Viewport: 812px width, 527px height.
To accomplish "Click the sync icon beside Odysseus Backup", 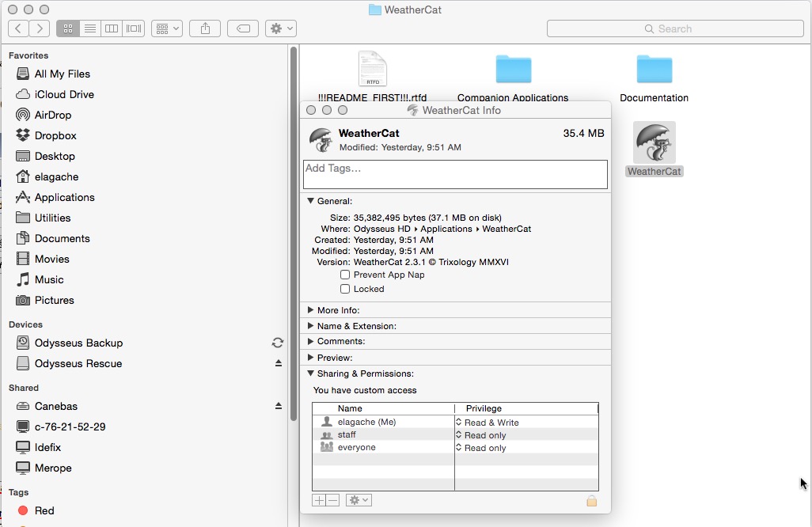I will (x=278, y=343).
